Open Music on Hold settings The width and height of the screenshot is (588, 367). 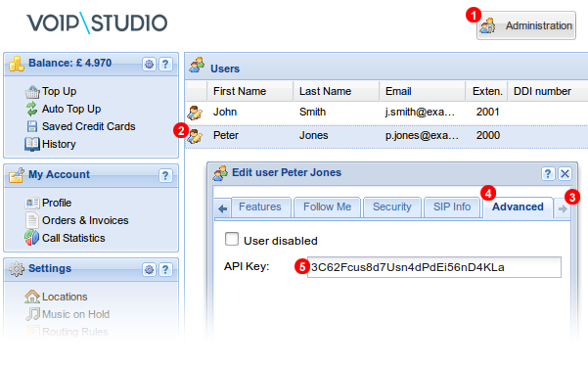75,314
